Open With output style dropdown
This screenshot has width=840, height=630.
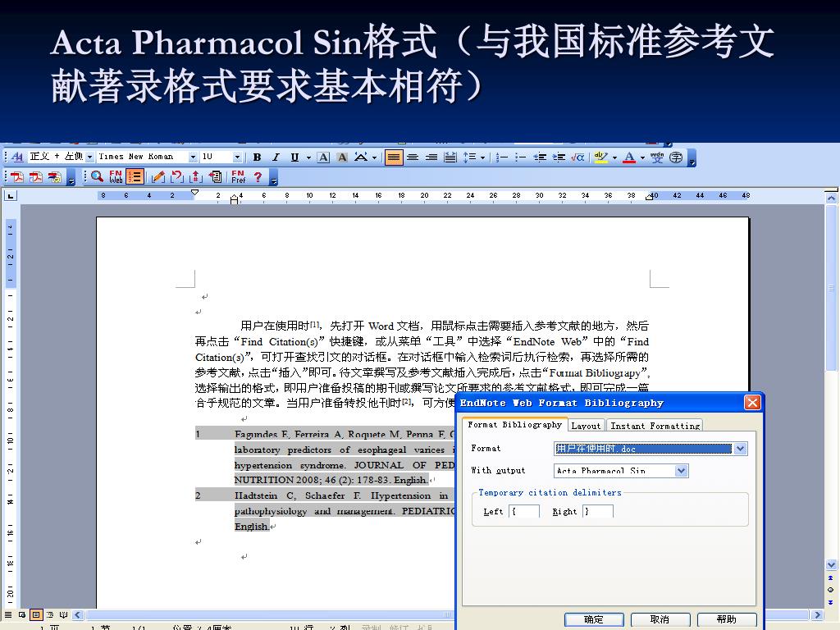(x=681, y=470)
